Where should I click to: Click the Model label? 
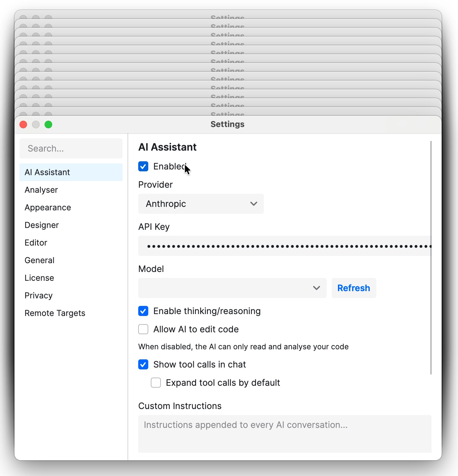coord(151,269)
